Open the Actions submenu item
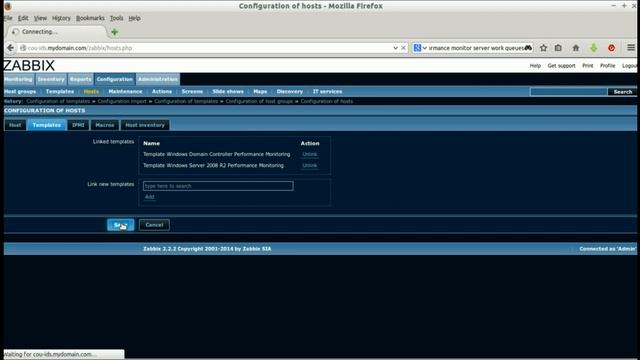 point(162,91)
